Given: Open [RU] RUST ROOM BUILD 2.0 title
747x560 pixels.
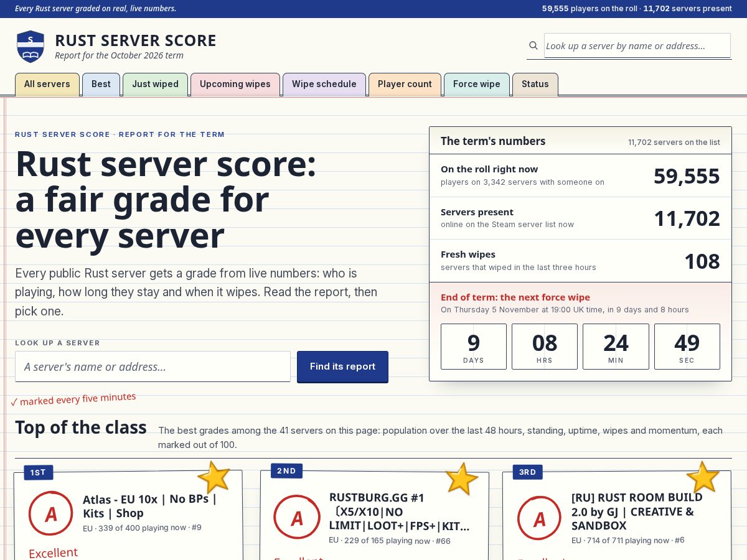Looking at the screenshot, I should tap(637, 511).
